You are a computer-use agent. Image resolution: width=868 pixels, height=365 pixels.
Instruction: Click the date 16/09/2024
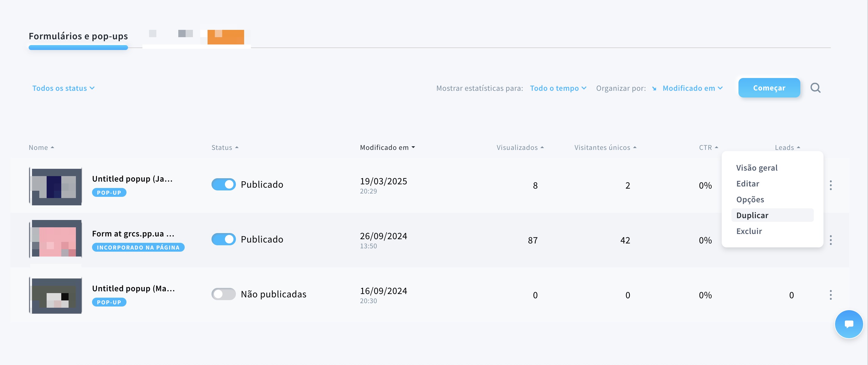point(383,291)
